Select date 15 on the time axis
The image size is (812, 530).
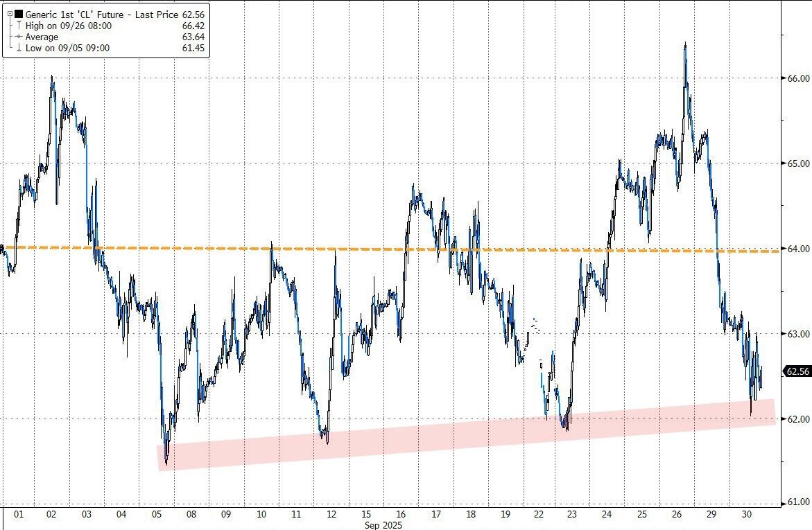[x=366, y=515]
